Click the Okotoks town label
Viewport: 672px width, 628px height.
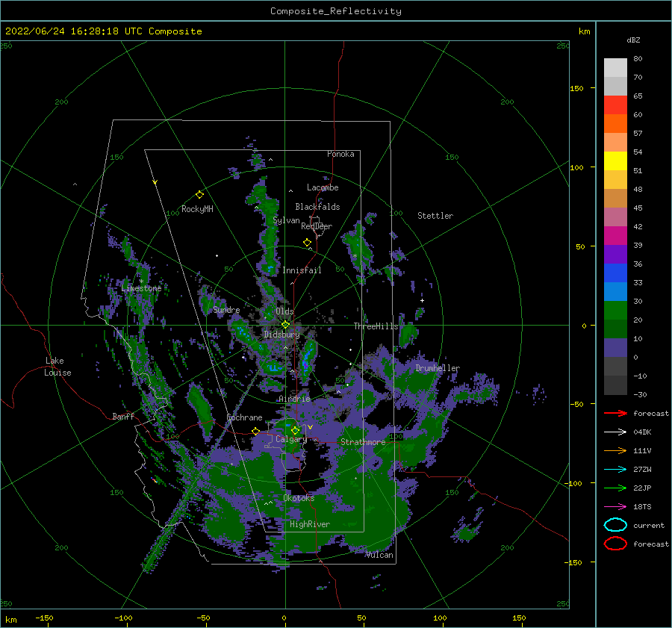(x=299, y=497)
